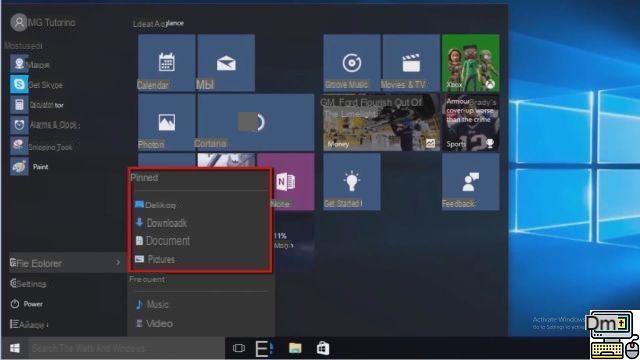Open the Store from the taskbar
Image resolution: width=640 pixels, height=360 pixels.
point(323,348)
